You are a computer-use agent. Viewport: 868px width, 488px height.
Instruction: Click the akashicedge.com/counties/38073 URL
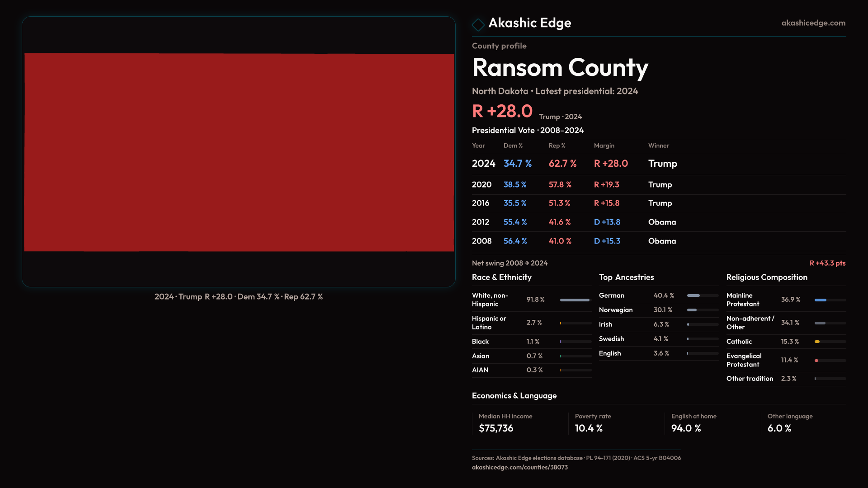pyautogui.click(x=519, y=468)
